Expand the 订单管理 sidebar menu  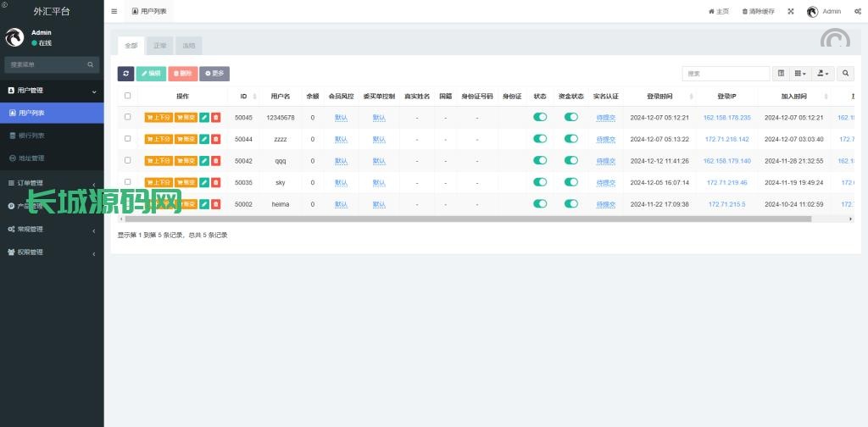[51, 183]
